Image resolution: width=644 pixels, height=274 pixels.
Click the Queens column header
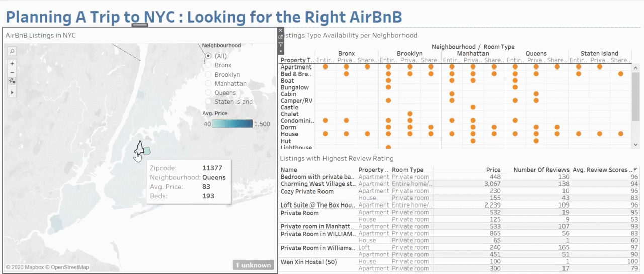536,53
